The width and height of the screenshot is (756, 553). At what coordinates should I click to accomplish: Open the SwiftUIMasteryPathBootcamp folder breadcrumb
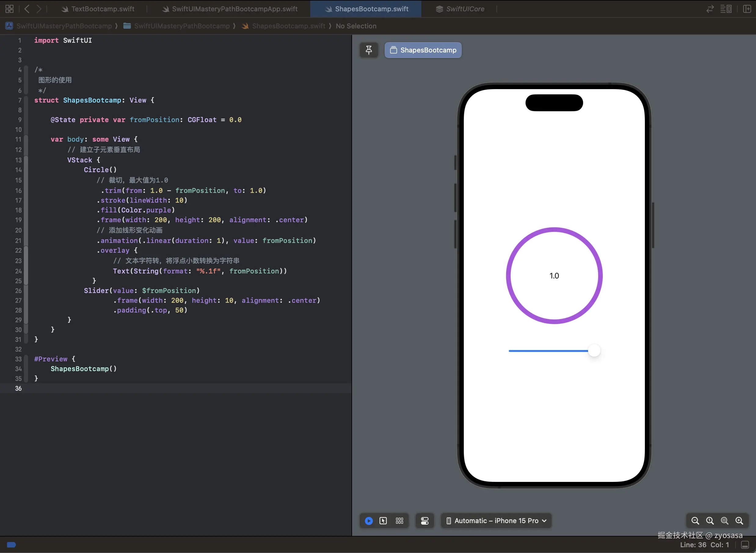181,26
